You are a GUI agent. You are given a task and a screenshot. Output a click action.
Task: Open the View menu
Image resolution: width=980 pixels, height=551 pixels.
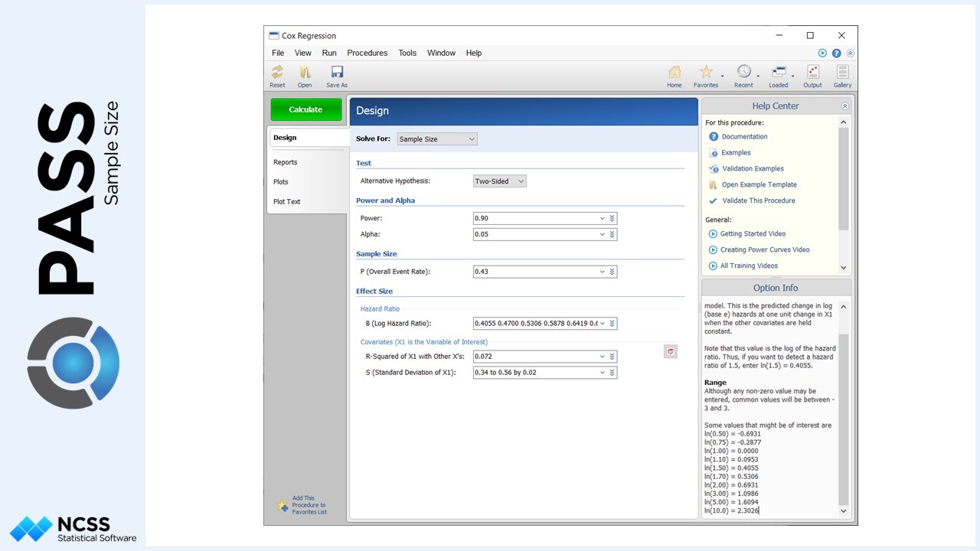click(303, 53)
